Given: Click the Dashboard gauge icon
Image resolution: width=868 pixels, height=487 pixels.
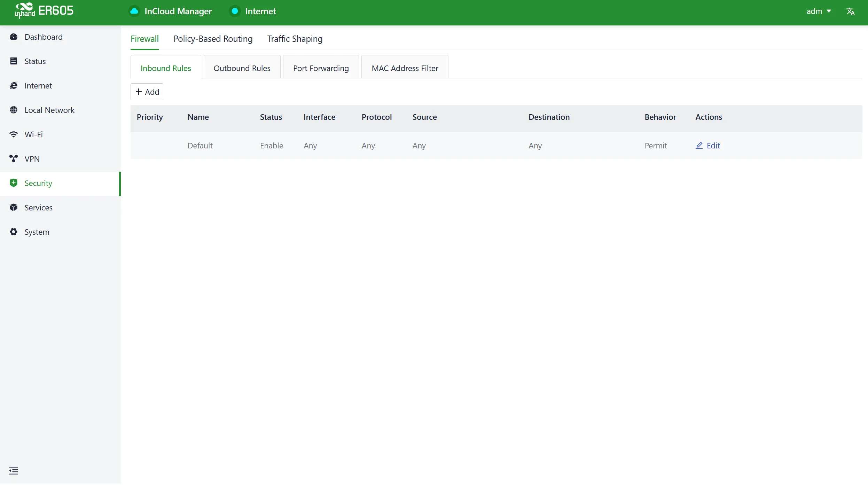Looking at the screenshot, I should [x=14, y=37].
